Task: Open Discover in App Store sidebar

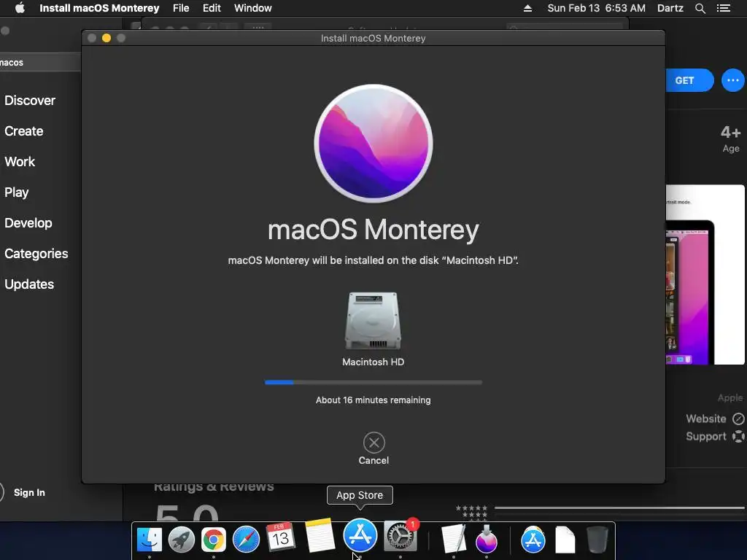Action: (30, 101)
